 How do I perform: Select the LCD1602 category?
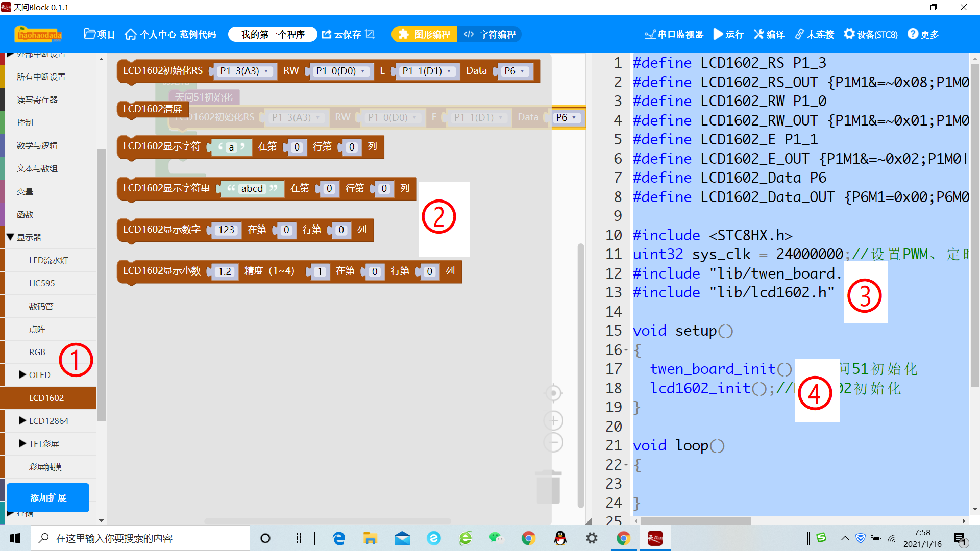coord(46,398)
